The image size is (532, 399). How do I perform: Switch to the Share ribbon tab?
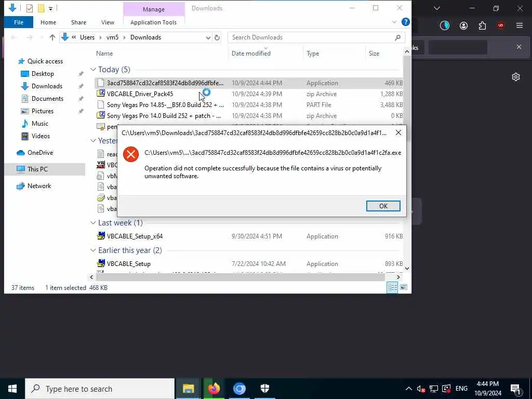tap(78, 22)
